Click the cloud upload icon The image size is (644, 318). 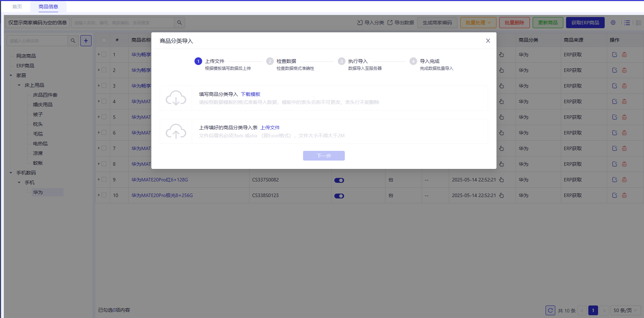pos(176,131)
